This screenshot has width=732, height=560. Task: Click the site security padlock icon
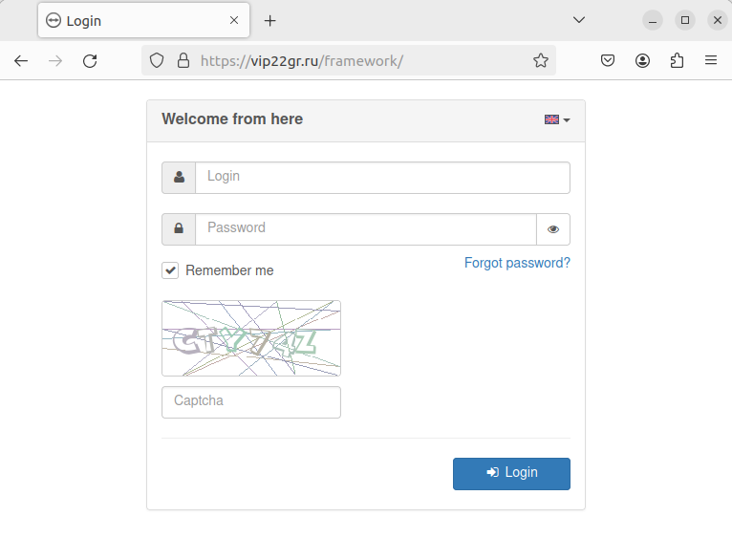point(183,61)
